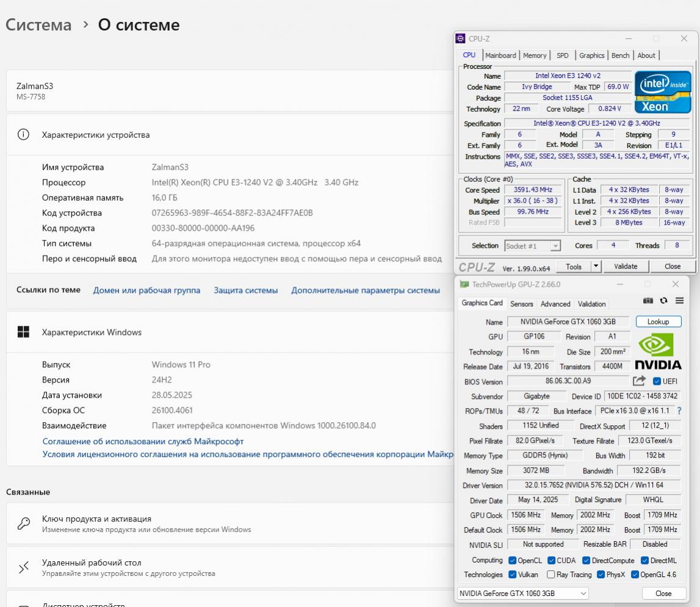Click the Bus Interface question mark icon
Screen dimensions: 700x607
pyautogui.click(x=679, y=411)
